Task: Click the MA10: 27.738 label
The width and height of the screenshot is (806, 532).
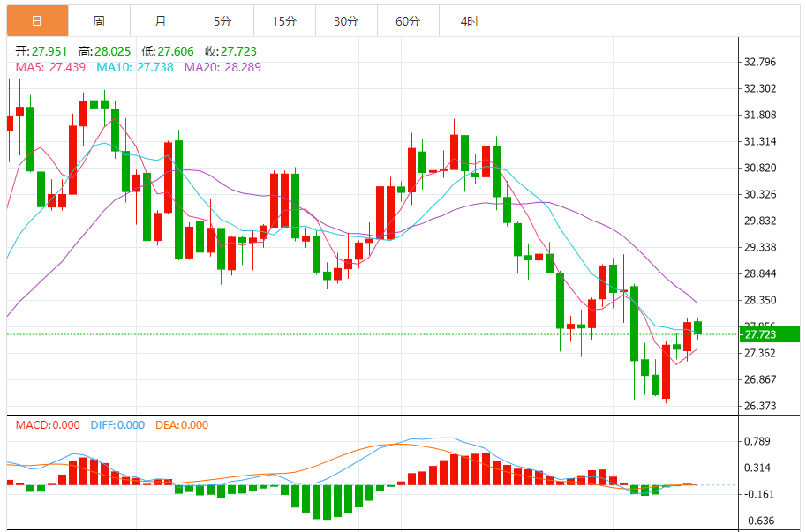Action: 135,67
